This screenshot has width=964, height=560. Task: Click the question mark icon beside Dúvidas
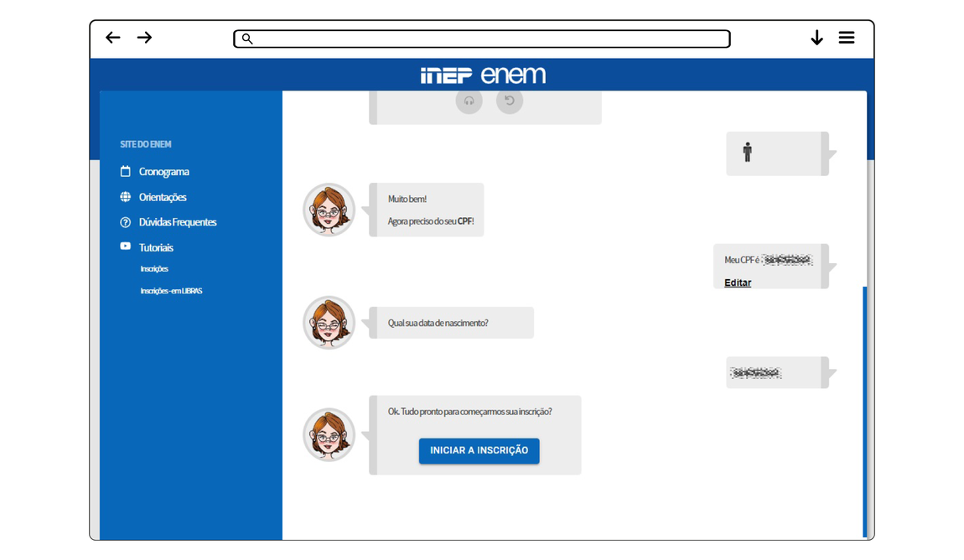(126, 222)
